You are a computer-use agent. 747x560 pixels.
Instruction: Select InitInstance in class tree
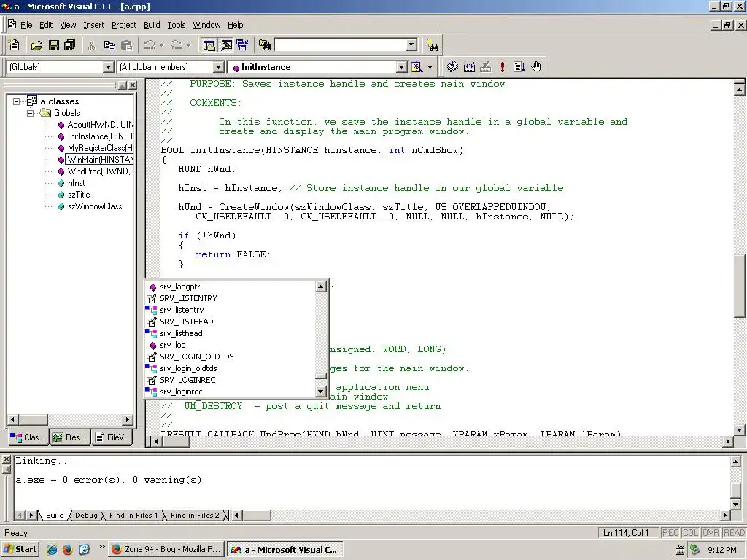pyautogui.click(x=96, y=136)
